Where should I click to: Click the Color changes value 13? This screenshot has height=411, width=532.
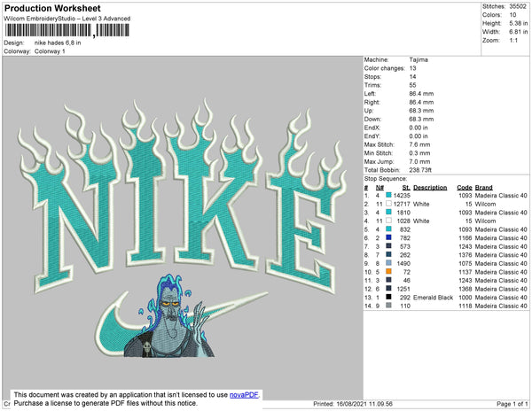pos(412,68)
